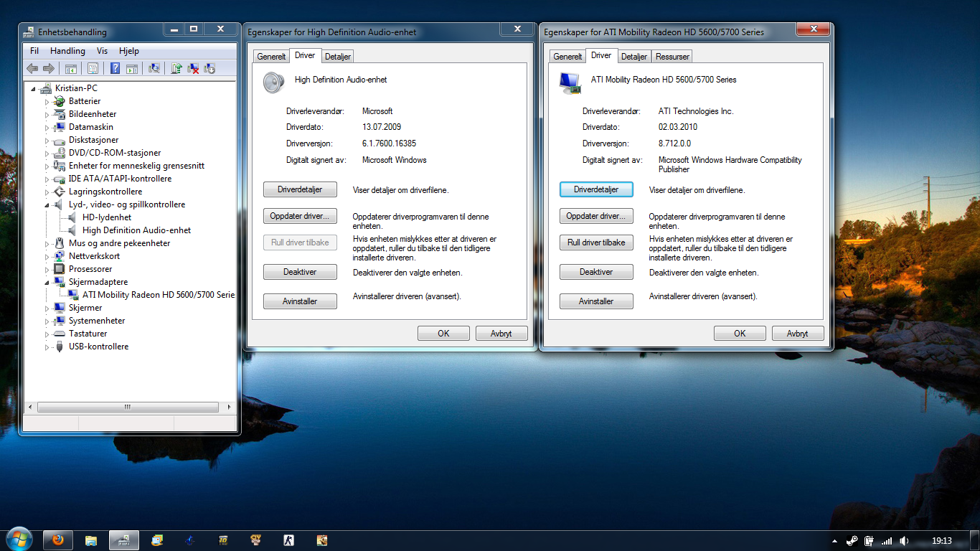Click the Back arrow in Enhetsbehandling toolbar
This screenshot has width=980, height=551.
click(x=32, y=68)
